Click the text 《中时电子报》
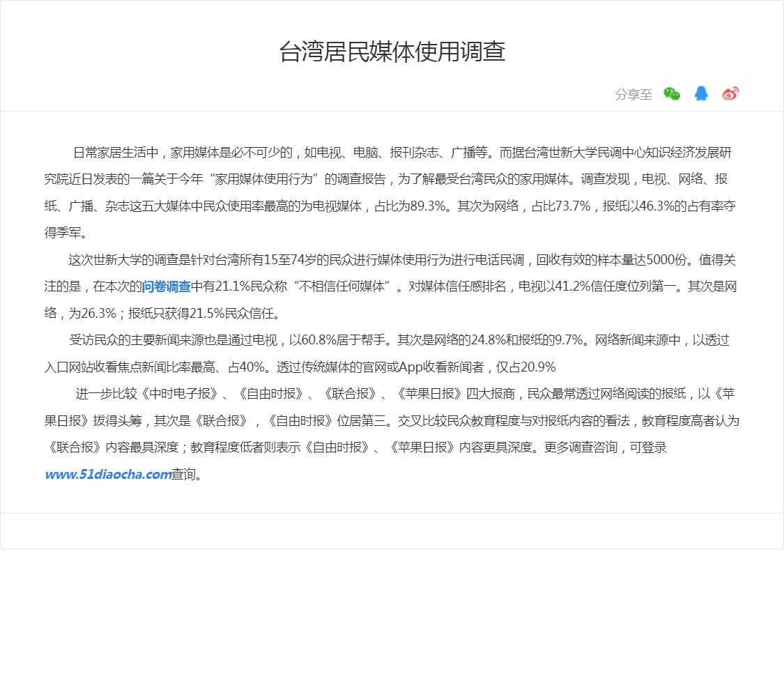Image resolution: width=784 pixels, height=697 pixels. [x=179, y=394]
